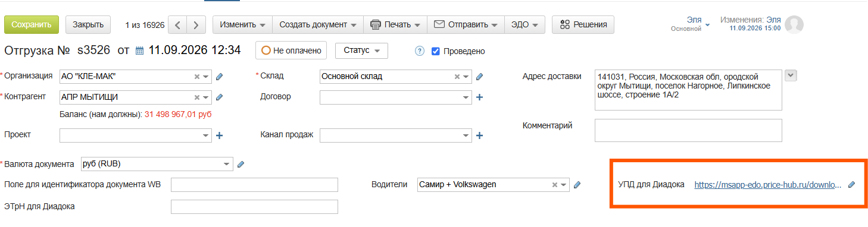Click the Комментарий text box
Image resolution: width=868 pixels, height=227 pixels.
(x=688, y=130)
